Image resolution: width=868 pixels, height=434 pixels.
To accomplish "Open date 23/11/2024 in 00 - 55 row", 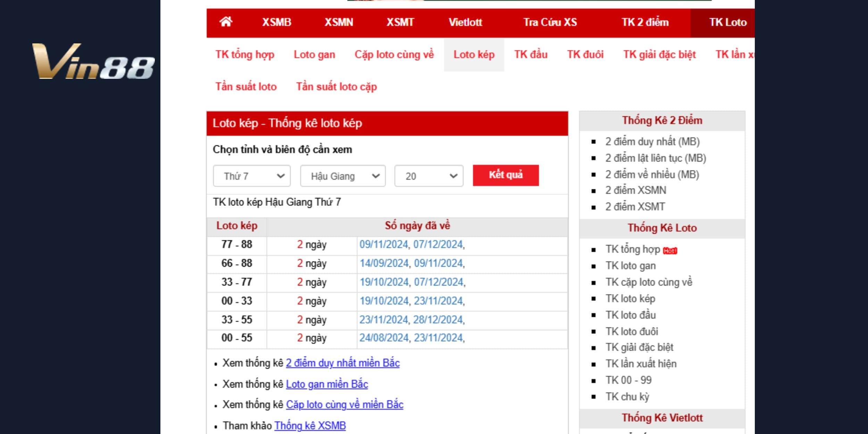I will coord(439,338).
